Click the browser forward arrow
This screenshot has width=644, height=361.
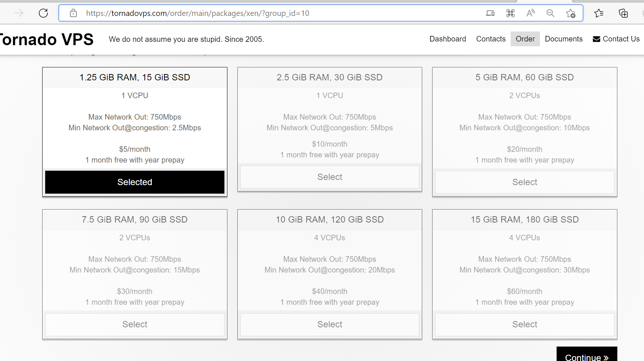19,13
